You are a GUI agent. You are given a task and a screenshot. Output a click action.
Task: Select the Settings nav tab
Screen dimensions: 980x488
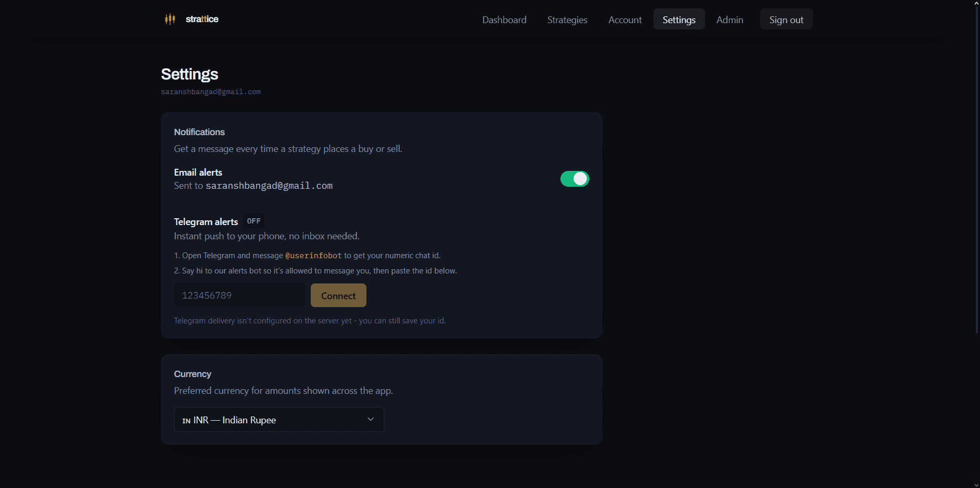(679, 19)
